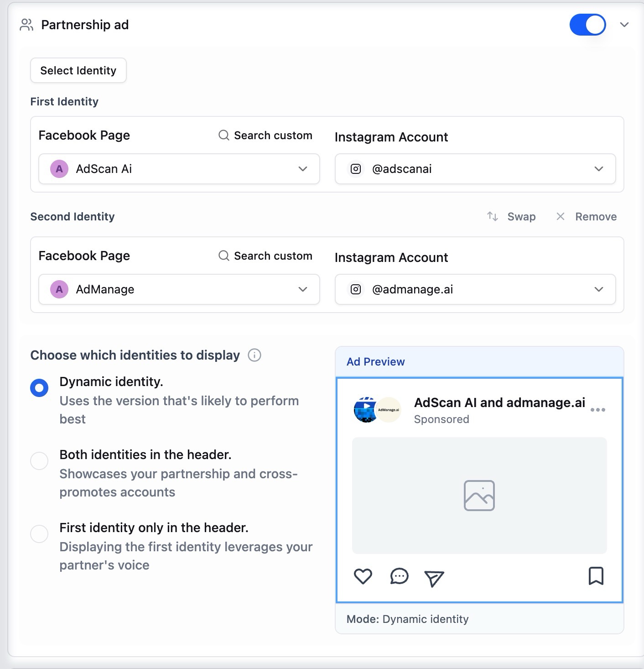Viewport: 644px width, 669px height.
Task: Click the Ad Preview header label
Action: (374, 361)
